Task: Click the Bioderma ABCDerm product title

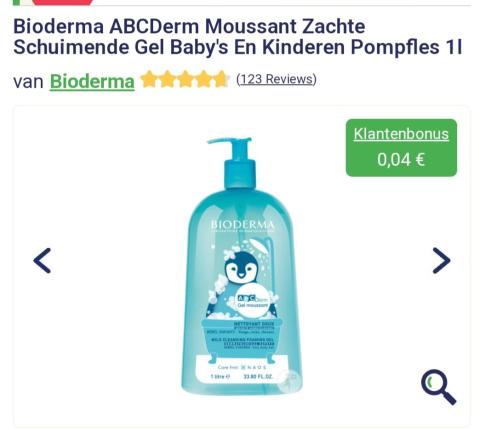Action: point(238,37)
